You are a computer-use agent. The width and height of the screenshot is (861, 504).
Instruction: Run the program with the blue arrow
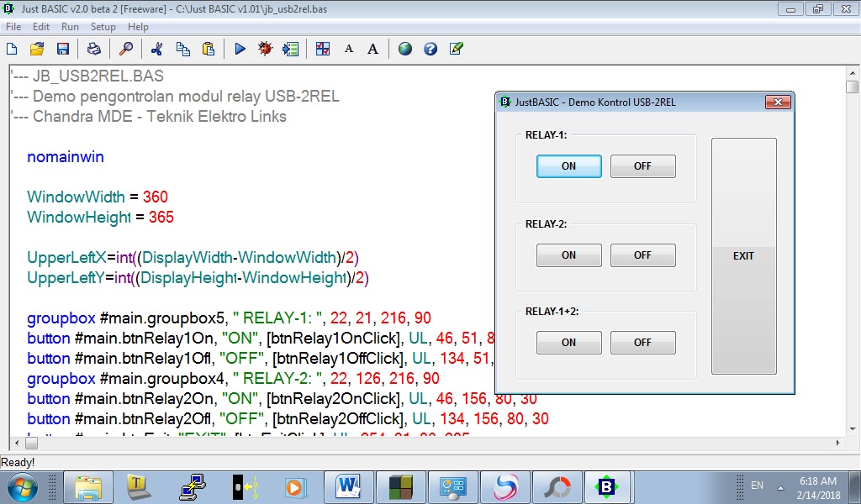240,49
